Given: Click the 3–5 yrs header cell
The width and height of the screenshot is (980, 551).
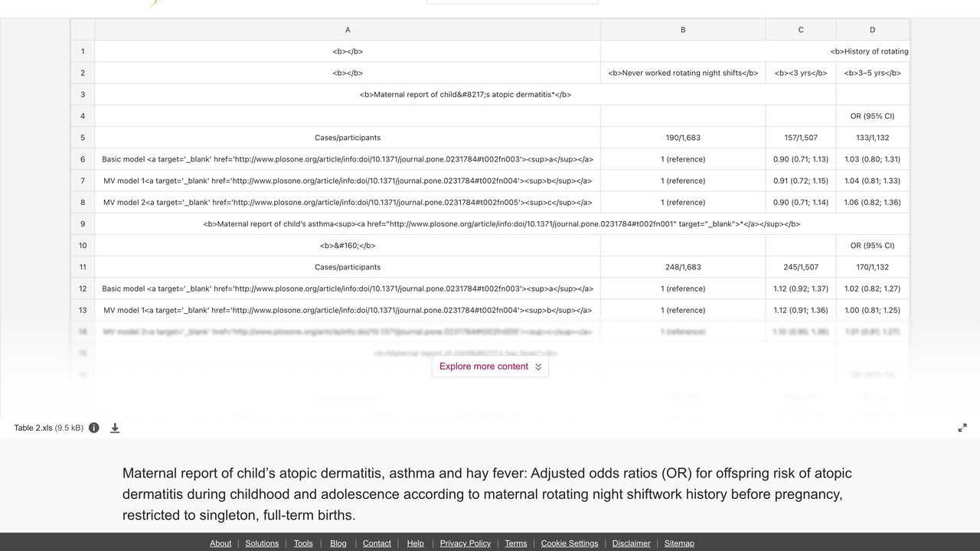Looking at the screenshot, I should coord(872,73).
